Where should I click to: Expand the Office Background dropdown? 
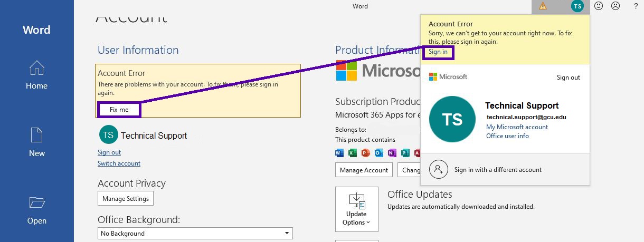(x=287, y=233)
